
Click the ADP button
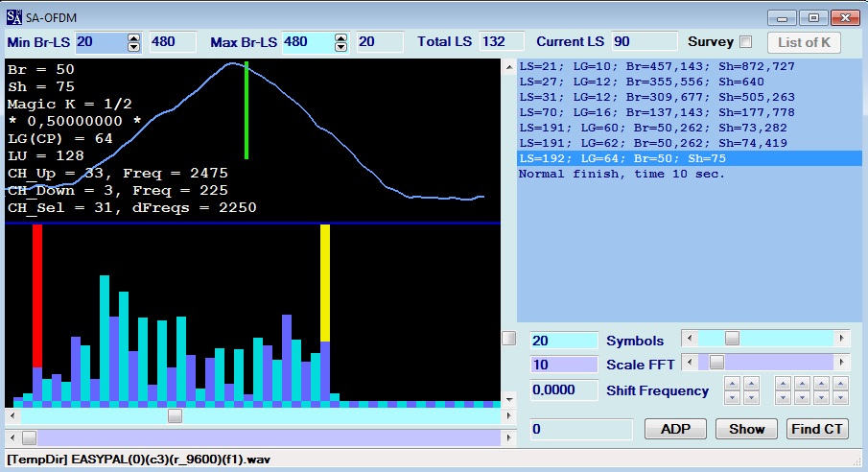coord(675,430)
